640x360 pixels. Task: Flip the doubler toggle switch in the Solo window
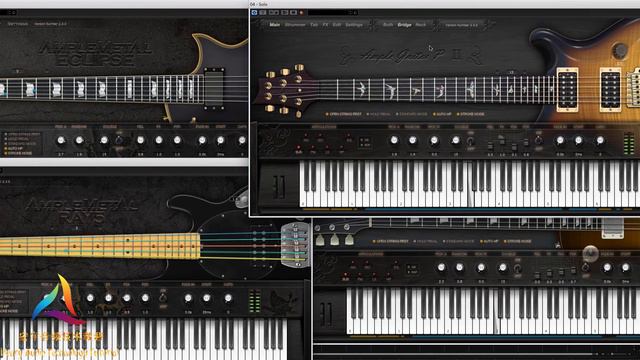coord(471,141)
